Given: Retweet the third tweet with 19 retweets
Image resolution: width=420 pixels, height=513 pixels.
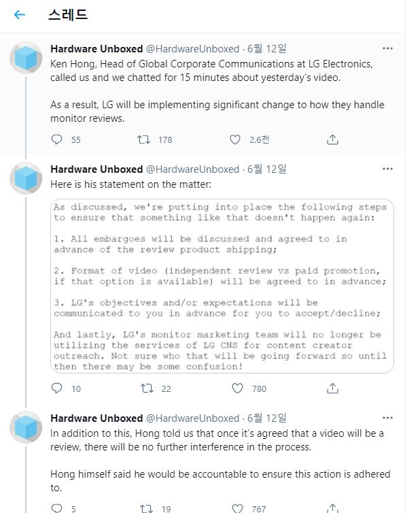Looking at the screenshot, I should click(x=146, y=508).
